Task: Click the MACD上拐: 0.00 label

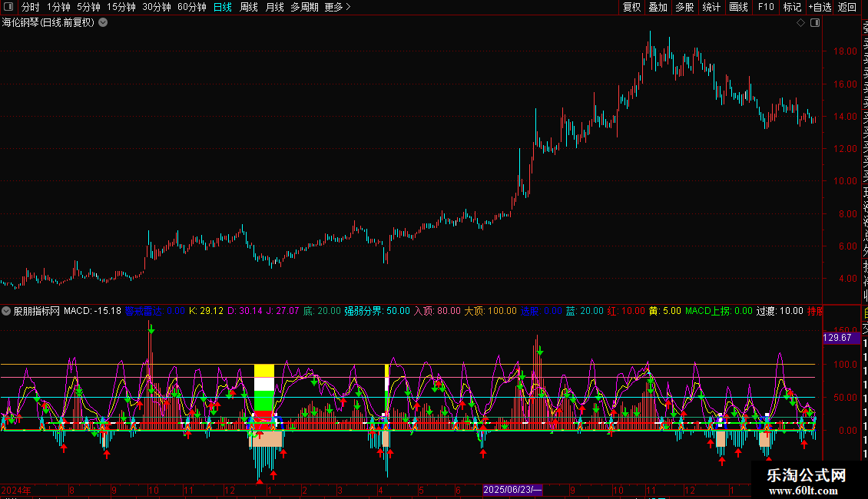Action: tap(718, 311)
